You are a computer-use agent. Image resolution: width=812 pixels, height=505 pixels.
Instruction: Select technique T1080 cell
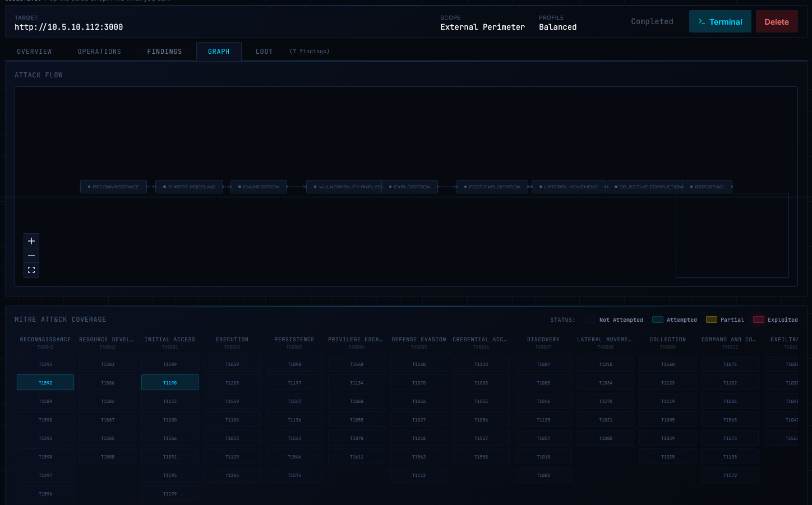(606, 438)
